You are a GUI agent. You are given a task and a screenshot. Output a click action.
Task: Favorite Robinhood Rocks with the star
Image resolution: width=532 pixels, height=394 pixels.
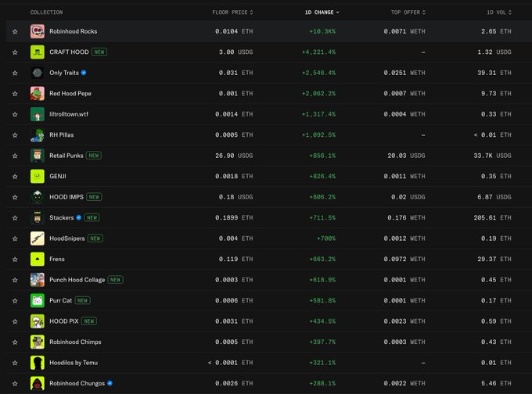pyautogui.click(x=15, y=31)
